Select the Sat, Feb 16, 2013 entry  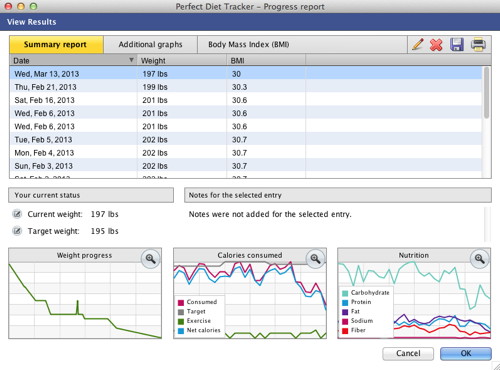point(246,100)
